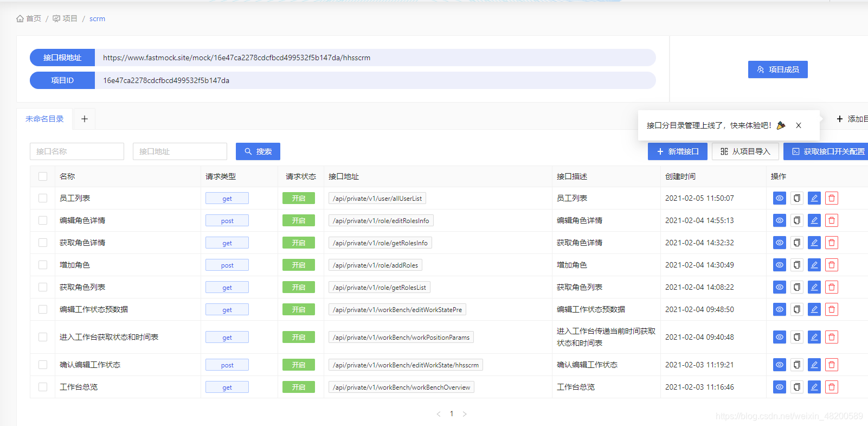Go to next page arrow
Screen dimensions: 868x426
click(x=465, y=414)
